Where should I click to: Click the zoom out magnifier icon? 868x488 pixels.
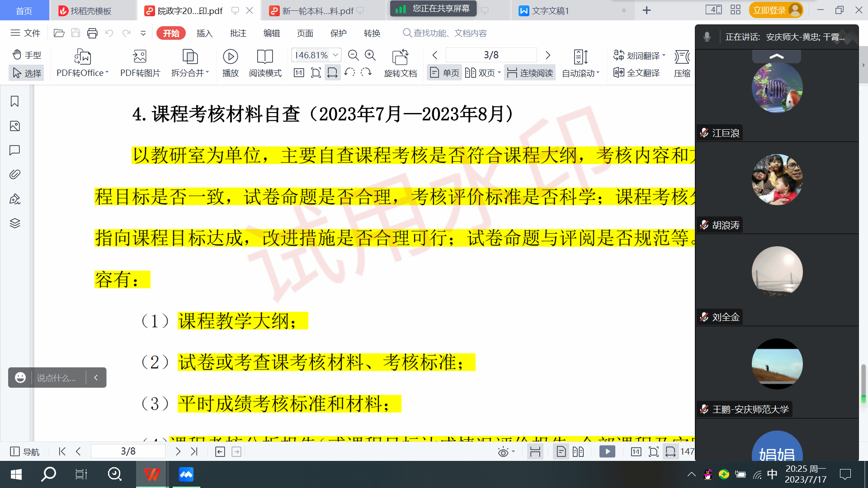click(353, 55)
